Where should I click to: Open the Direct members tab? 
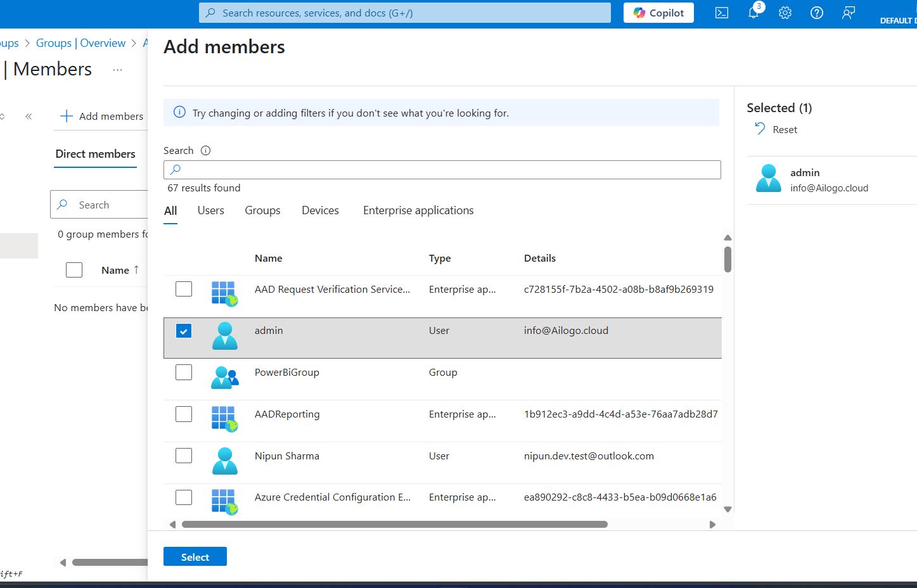[x=96, y=154]
